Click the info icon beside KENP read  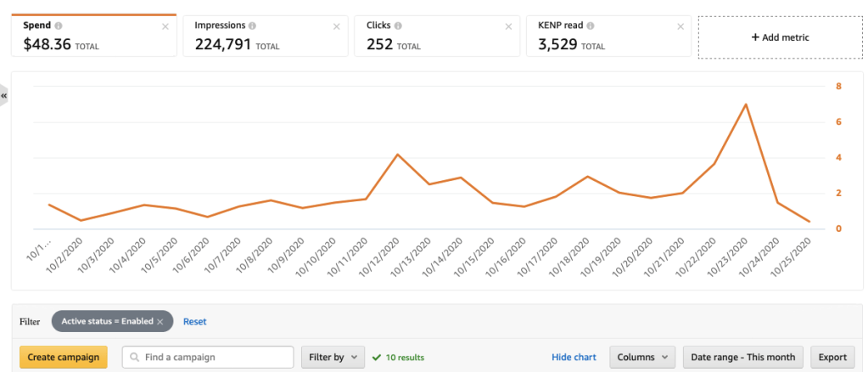(590, 26)
